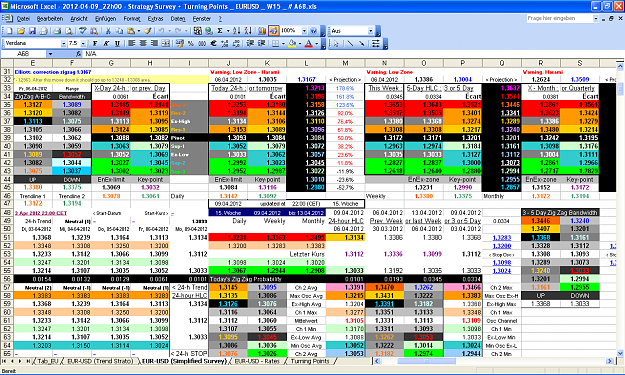Switch to EUR-USD (Trend Strato) sheet tab
The image size is (625, 375).
(100, 361)
